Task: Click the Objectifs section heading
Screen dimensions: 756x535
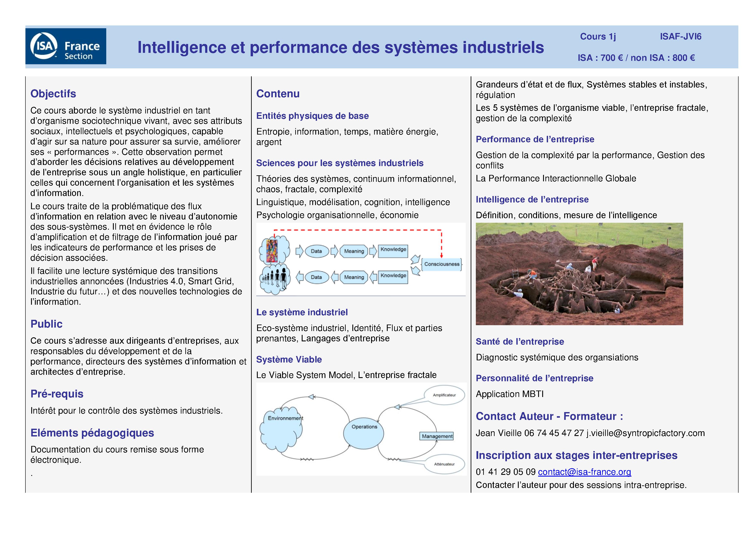Action: tap(53, 94)
